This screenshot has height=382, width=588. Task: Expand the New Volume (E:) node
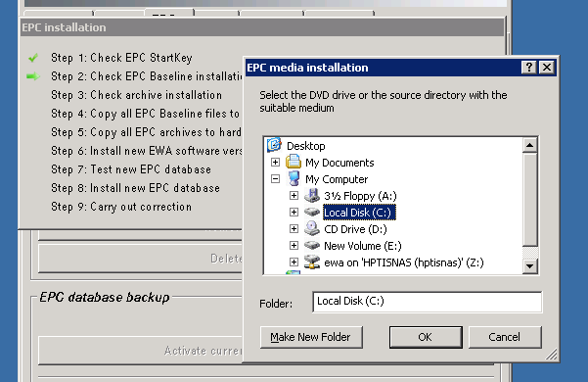(294, 246)
